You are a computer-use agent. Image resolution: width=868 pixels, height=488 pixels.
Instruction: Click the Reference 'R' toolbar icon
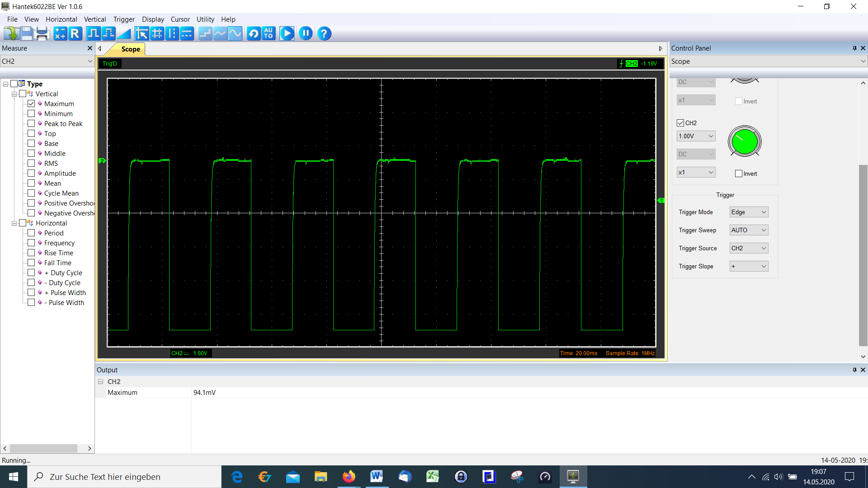click(x=75, y=33)
